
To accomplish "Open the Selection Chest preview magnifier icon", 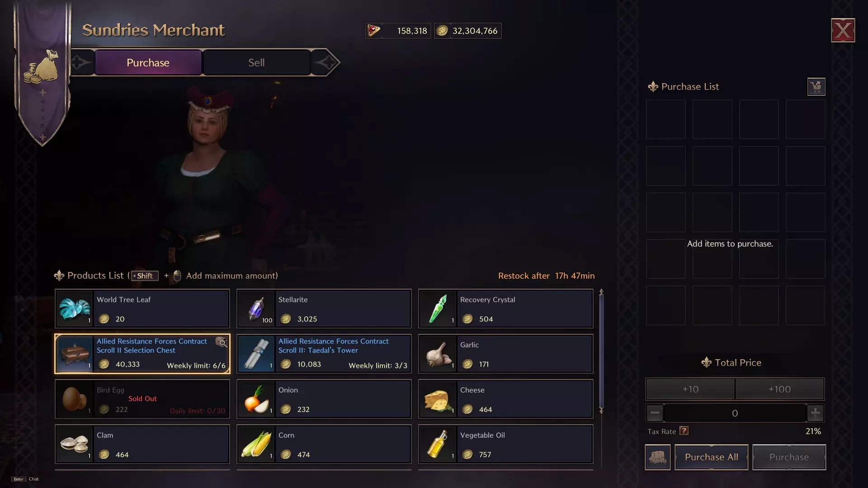I will tap(221, 342).
